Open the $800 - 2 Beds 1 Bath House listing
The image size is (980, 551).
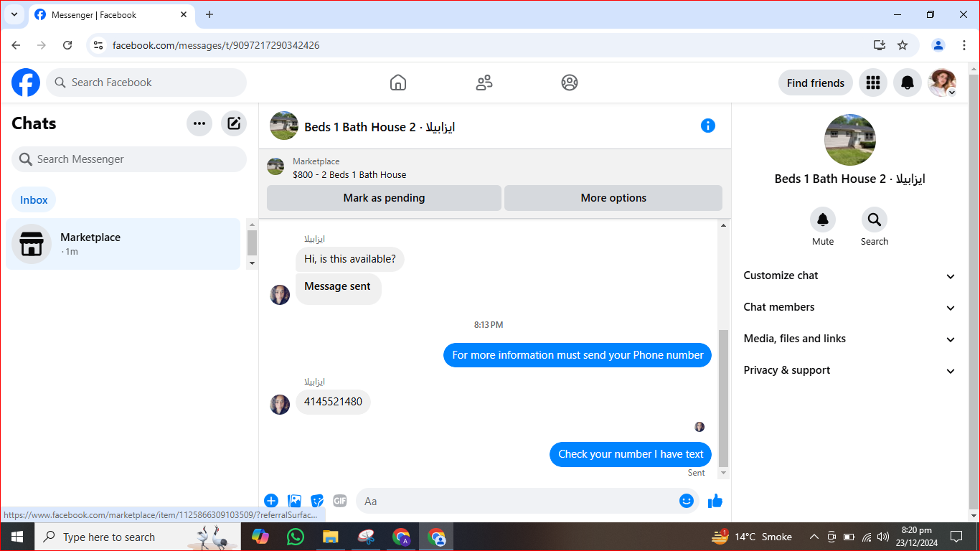(349, 174)
